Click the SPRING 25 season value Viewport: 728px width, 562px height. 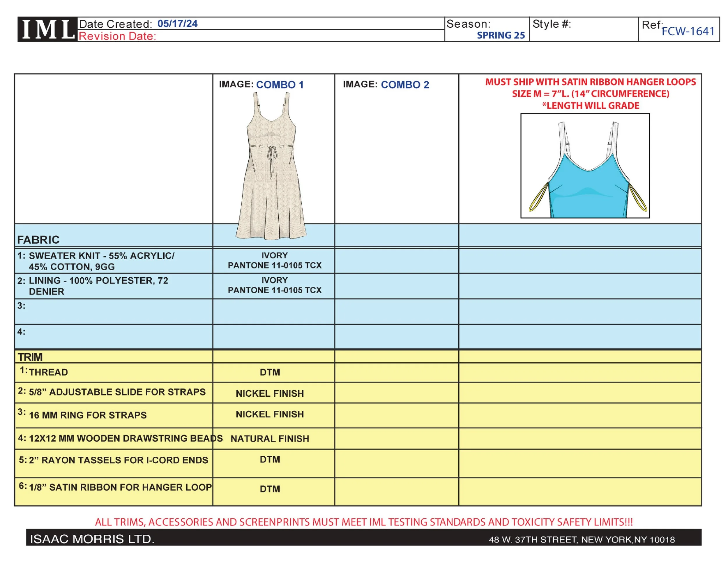coord(500,35)
